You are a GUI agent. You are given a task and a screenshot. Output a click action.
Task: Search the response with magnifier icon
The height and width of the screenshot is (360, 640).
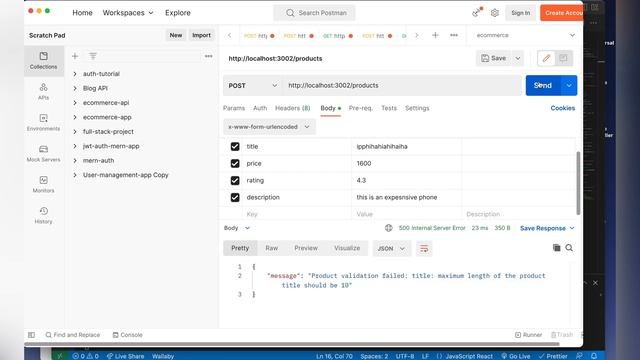(x=569, y=248)
